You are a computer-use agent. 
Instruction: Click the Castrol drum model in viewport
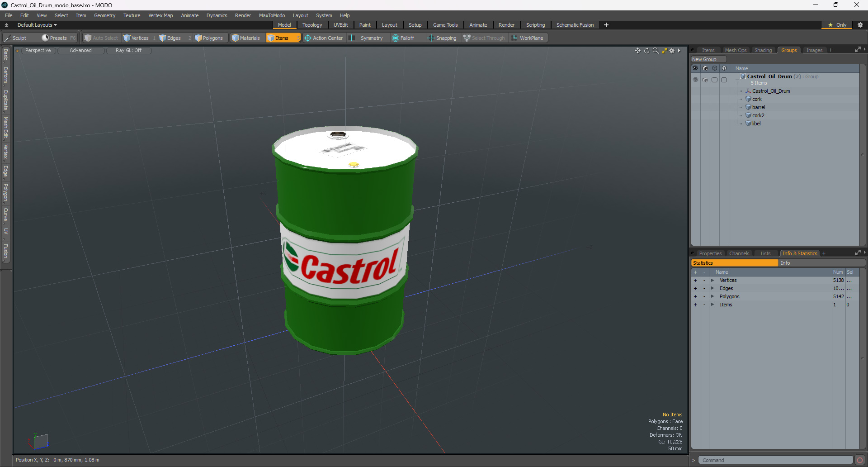(345, 240)
